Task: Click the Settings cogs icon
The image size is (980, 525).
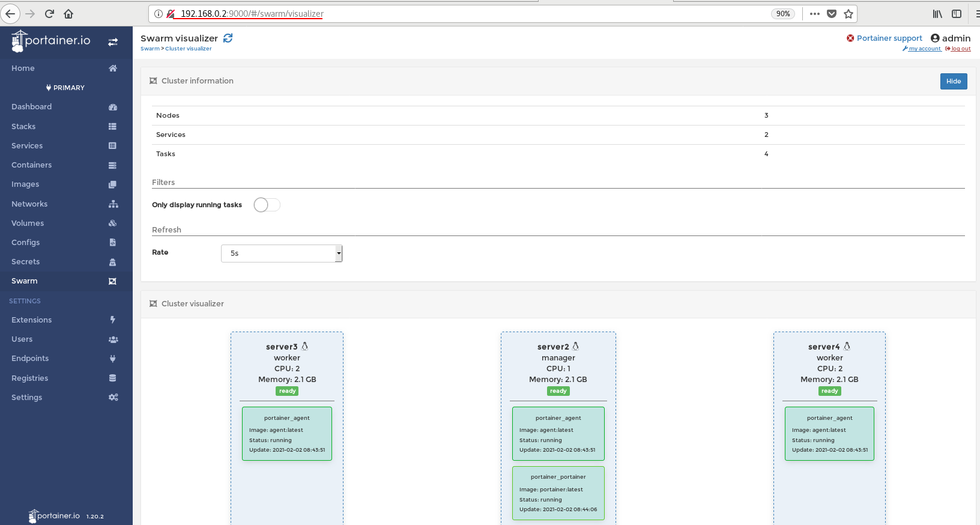Action: click(x=113, y=398)
